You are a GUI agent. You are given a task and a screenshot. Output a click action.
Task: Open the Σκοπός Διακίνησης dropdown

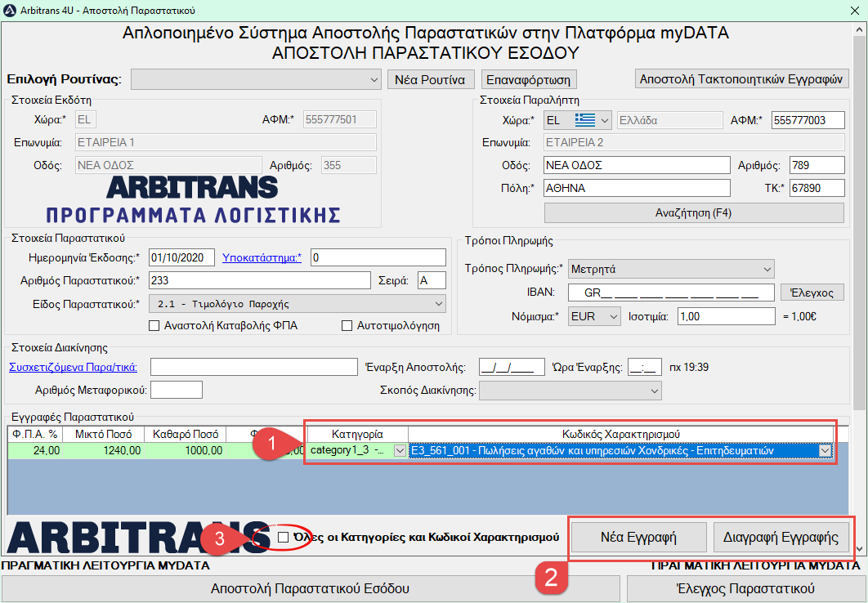(x=570, y=391)
